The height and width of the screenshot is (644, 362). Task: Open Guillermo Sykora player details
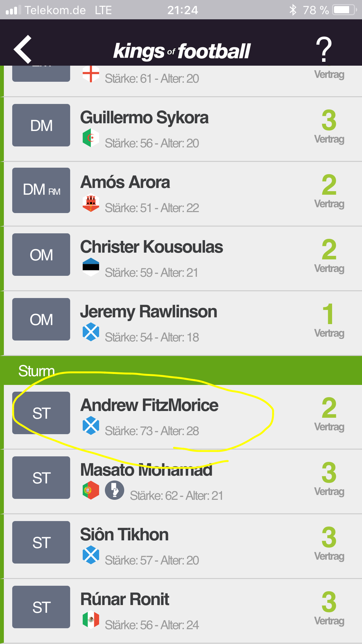[144, 118]
